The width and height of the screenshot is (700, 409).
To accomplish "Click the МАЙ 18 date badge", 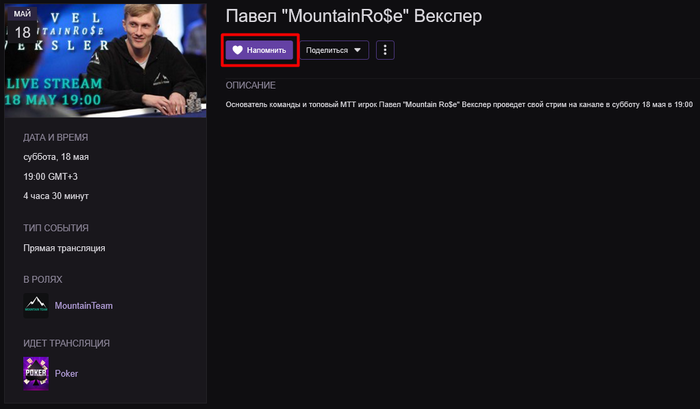I will coord(21,25).
